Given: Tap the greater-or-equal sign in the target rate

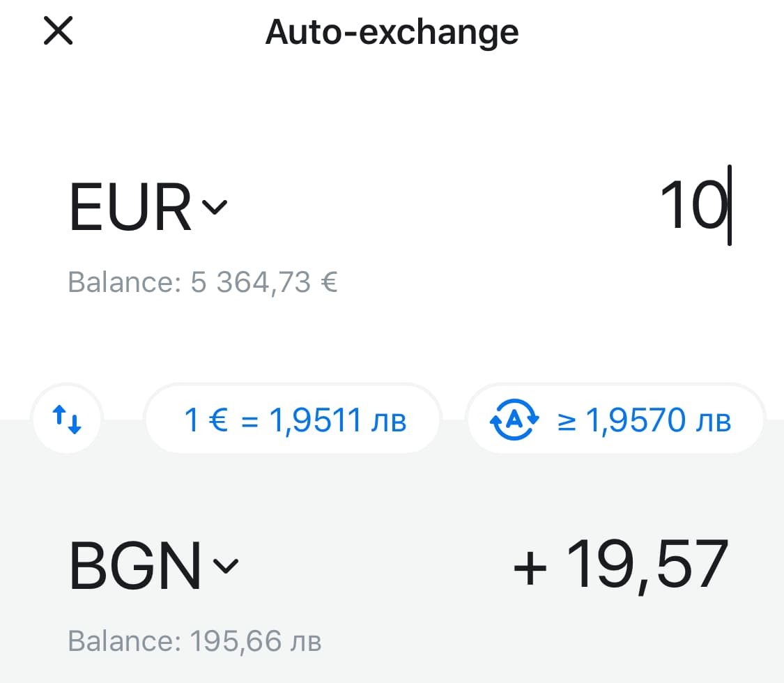Looking at the screenshot, I should point(566,422).
